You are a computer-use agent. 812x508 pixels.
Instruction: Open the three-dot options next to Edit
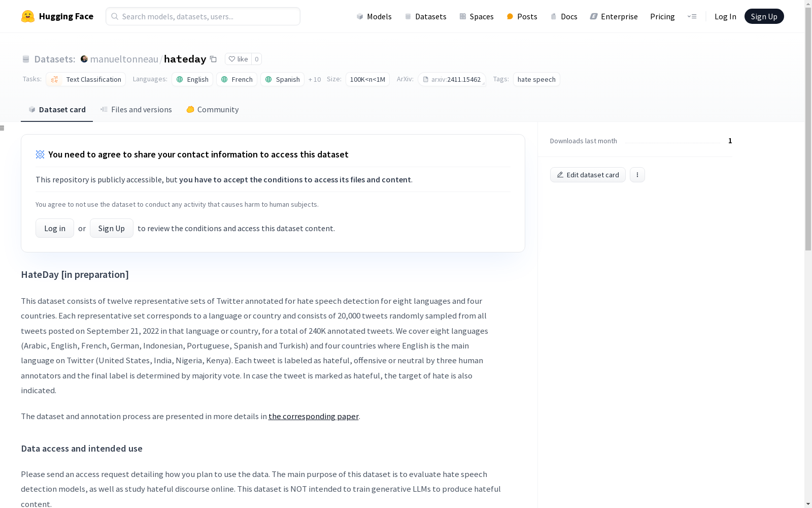(x=637, y=175)
